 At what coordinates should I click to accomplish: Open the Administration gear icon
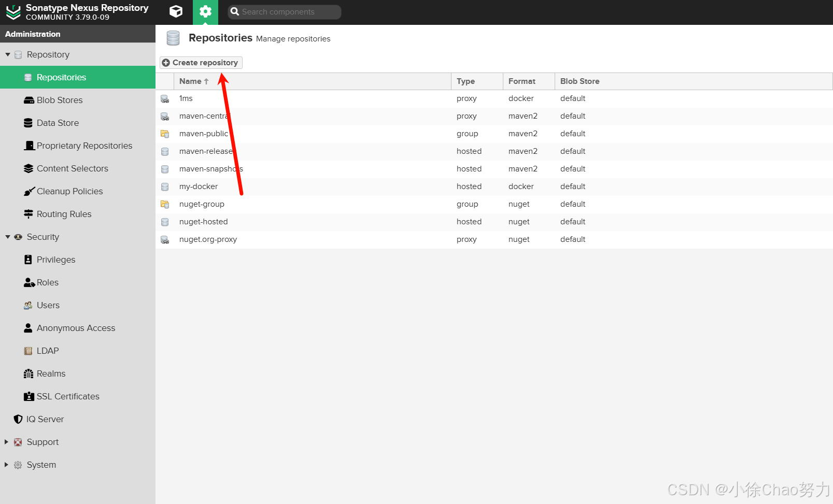205,11
